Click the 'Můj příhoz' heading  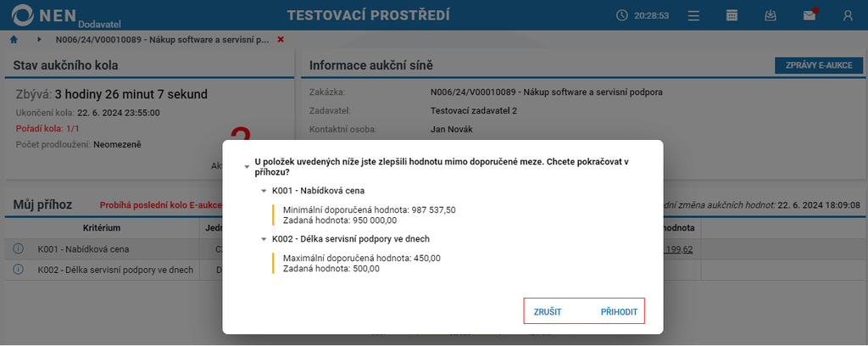click(x=42, y=205)
